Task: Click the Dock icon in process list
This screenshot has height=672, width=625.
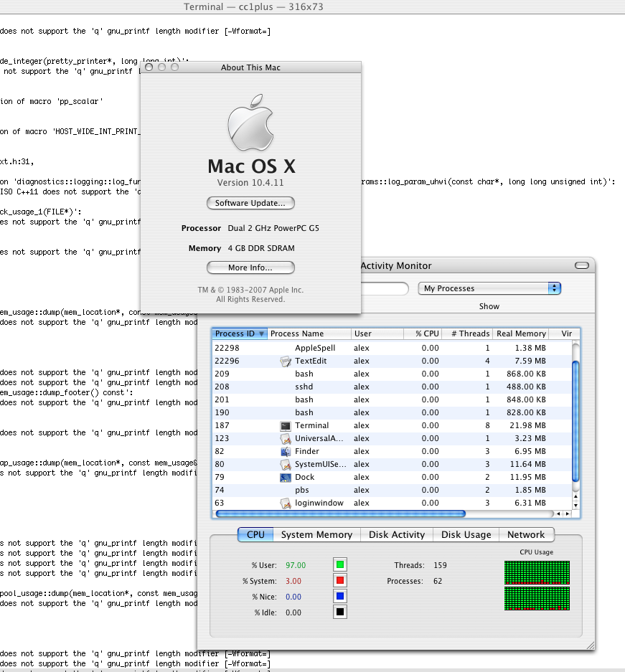Action: pyautogui.click(x=286, y=477)
